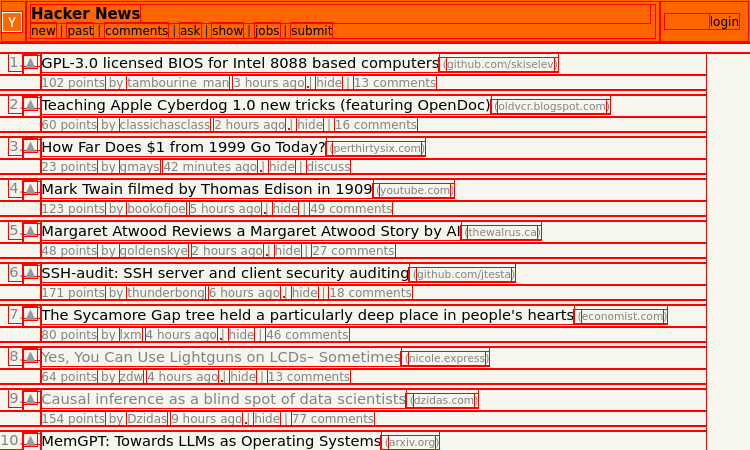Switch to the show section
Viewport: 750px width, 450px height.
(227, 31)
